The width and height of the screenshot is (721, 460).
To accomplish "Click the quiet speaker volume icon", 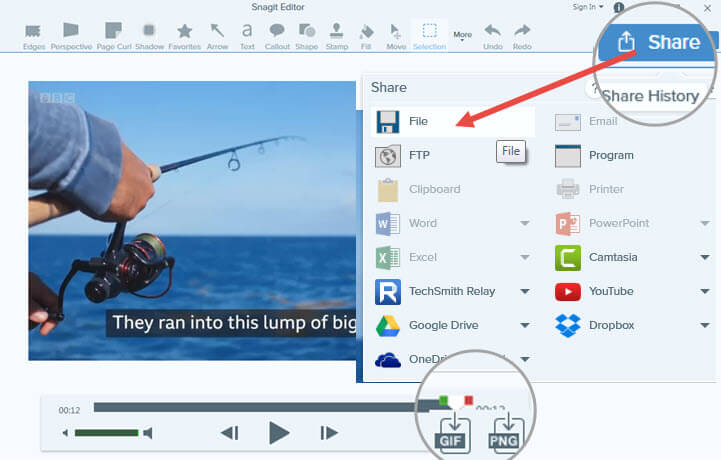I will tap(65, 433).
